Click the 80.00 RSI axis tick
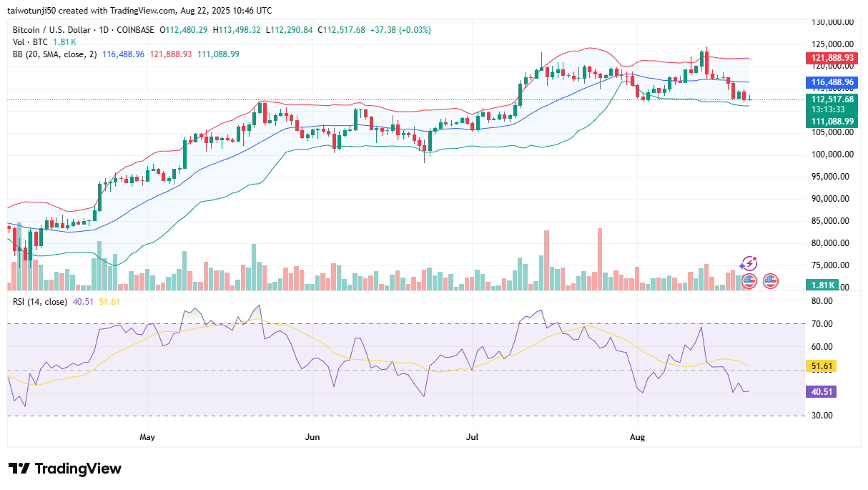This screenshot has height=490, width=868. point(821,301)
